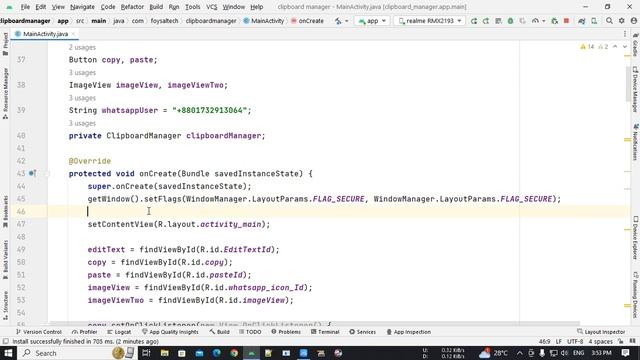Open the Terminal tool window
The height and width of the screenshot is (360, 640).
325,332
